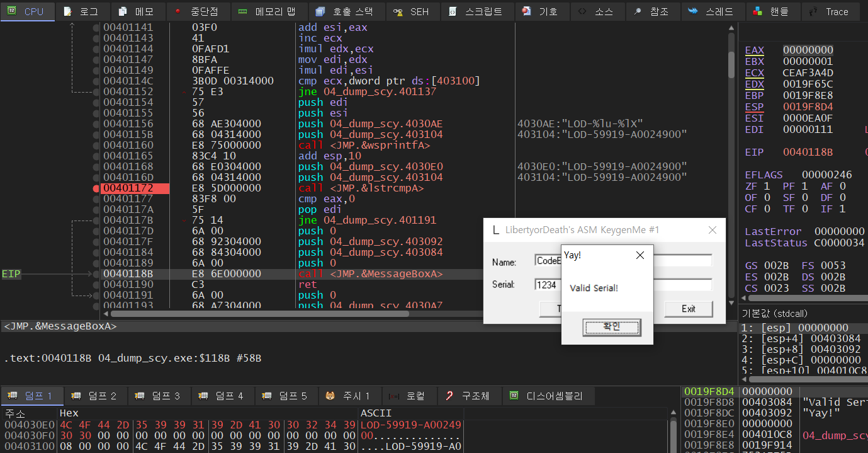Open the CPU tab
The image size is (868, 453).
(27, 11)
